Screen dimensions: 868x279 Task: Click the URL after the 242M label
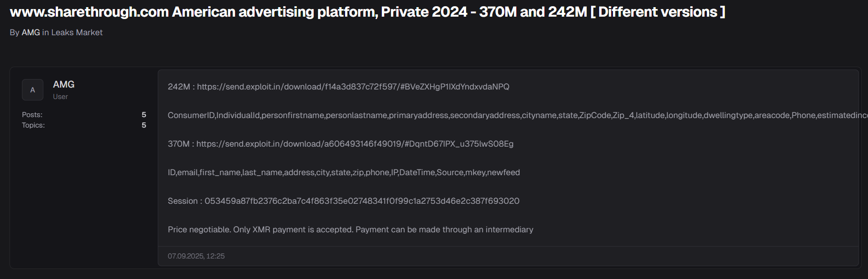pyautogui.click(x=353, y=87)
